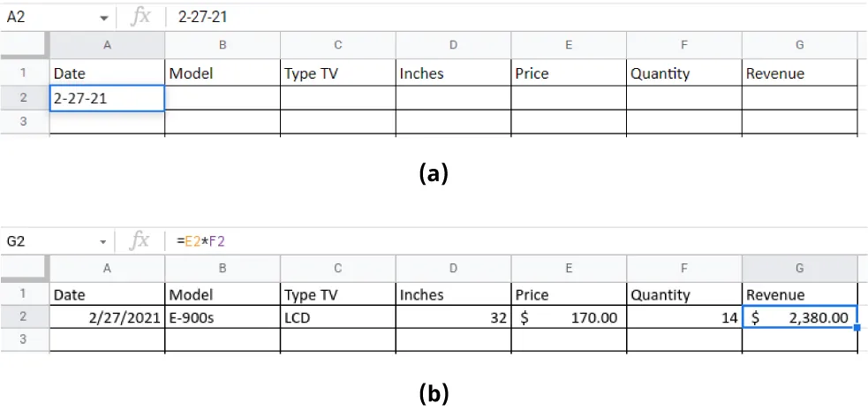The image size is (868, 411).
Task: Select the Quantity cell containing 14
Action: pyautogui.click(x=683, y=317)
